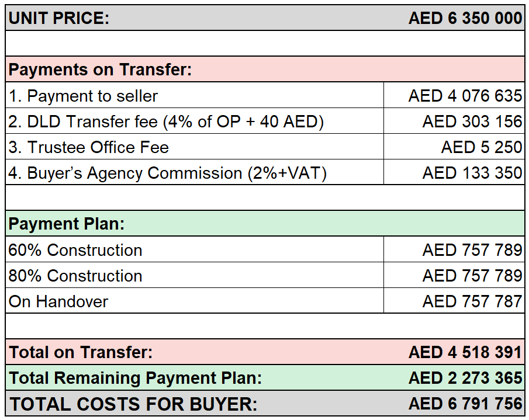This screenshot has width=529, height=420.
Task: Click the 80% Construction label
Action: (x=75, y=276)
